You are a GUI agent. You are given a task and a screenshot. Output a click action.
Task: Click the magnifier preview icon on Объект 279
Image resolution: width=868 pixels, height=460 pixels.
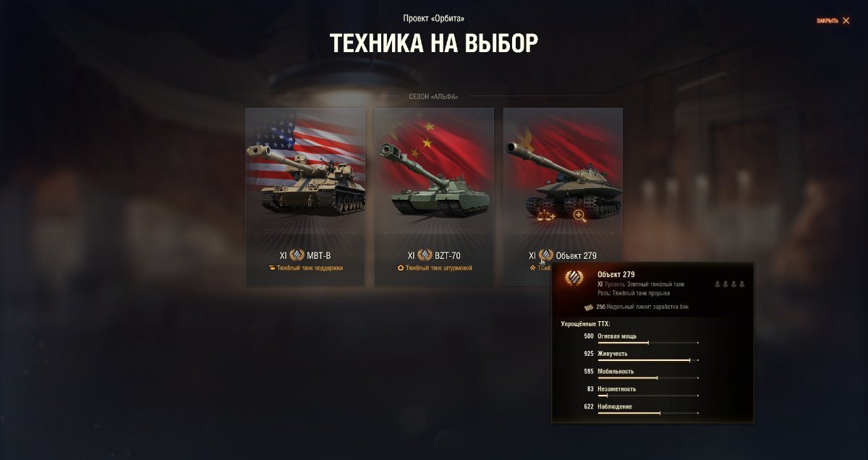(579, 215)
